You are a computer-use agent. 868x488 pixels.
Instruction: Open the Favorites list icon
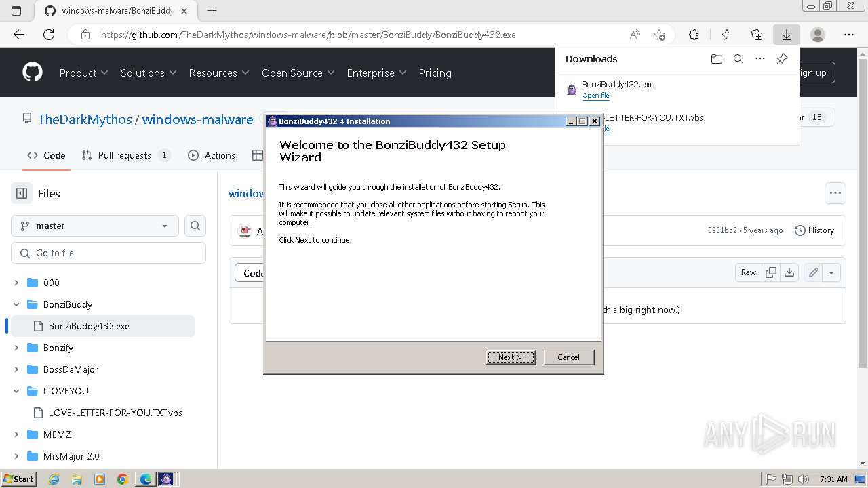[727, 35]
